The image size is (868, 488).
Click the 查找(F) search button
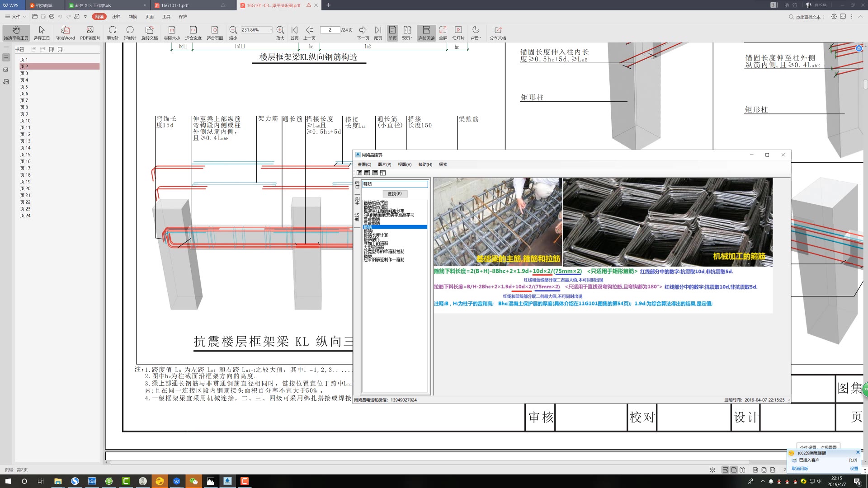[x=394, y=194]
